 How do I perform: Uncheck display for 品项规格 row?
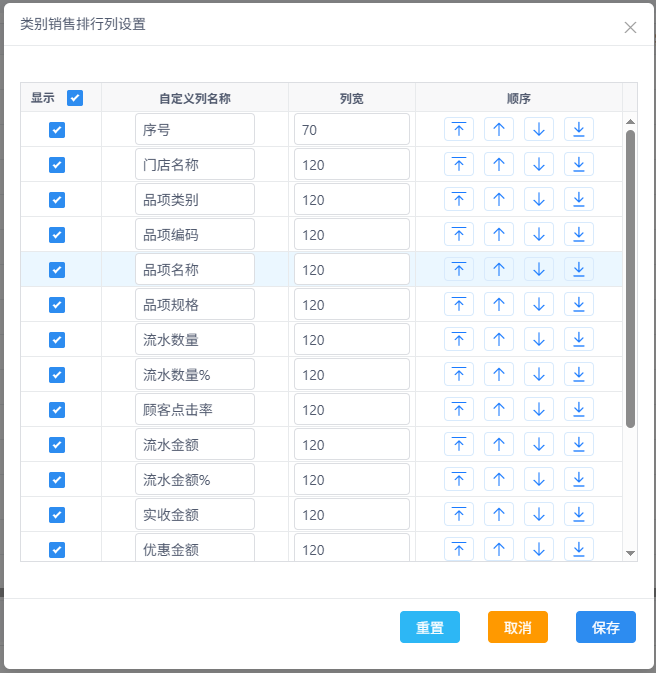(x=57, y=305)
